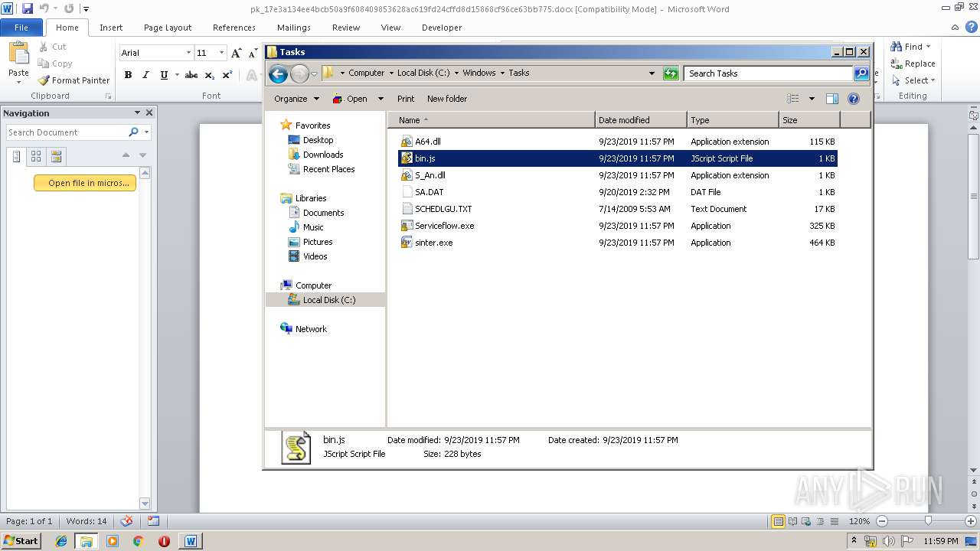Click the Grow Font icon

pos(237,53)
